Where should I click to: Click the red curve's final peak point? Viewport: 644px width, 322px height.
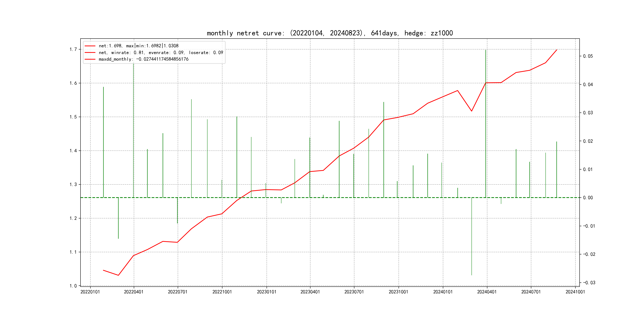pyautogui.click(x=557, y=50)
